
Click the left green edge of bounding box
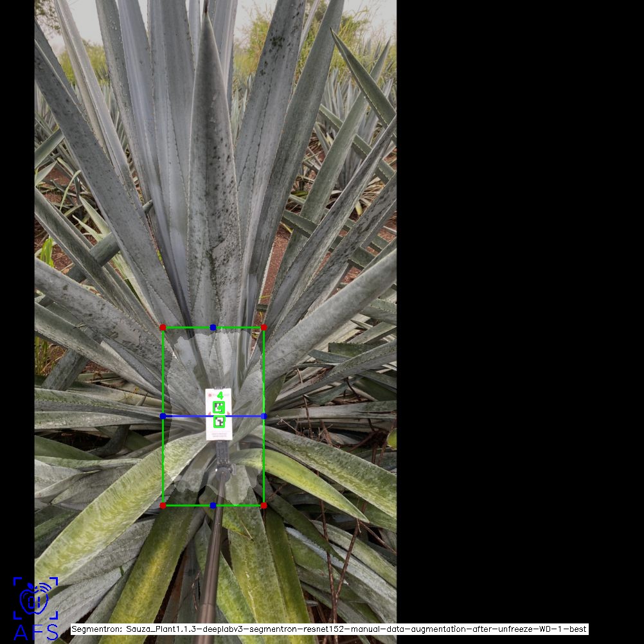pyautogui.click(x=163, y=373)
